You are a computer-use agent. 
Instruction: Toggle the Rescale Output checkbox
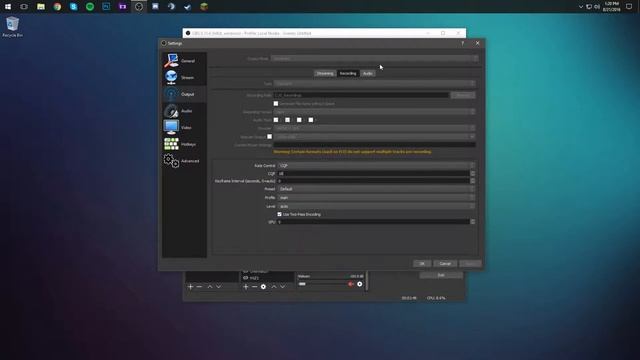click(x=269, y=137)
